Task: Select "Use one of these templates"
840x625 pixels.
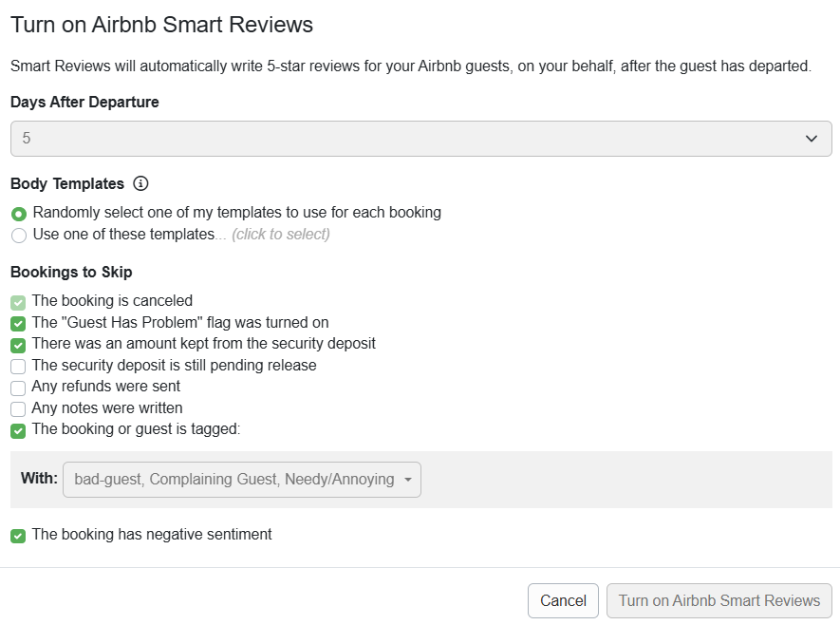Action: (18, 235)
